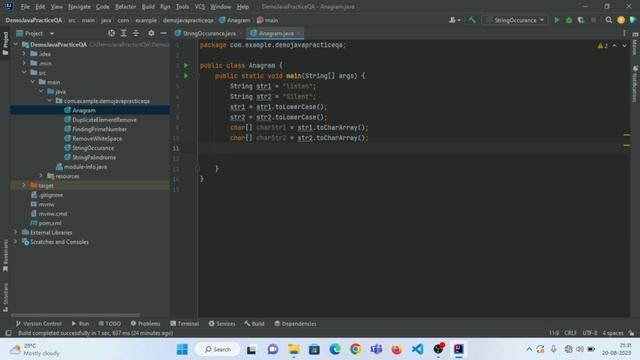Click Anagram breadcrumb in navigation bar
Viewport: 640px width, 360px height.
(235, 20)
